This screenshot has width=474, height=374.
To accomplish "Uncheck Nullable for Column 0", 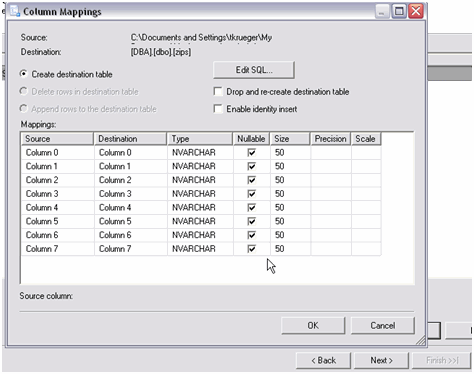I will click(252, 153).
